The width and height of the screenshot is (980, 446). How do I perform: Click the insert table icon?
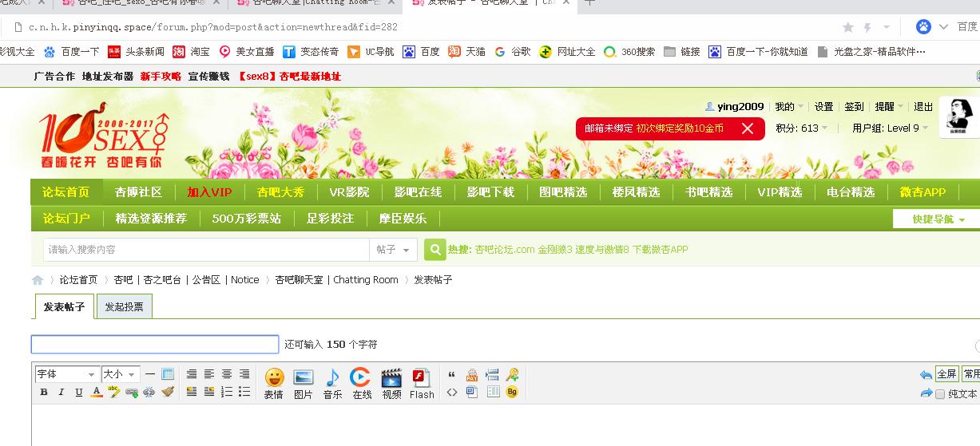click(x=167, y=374)
